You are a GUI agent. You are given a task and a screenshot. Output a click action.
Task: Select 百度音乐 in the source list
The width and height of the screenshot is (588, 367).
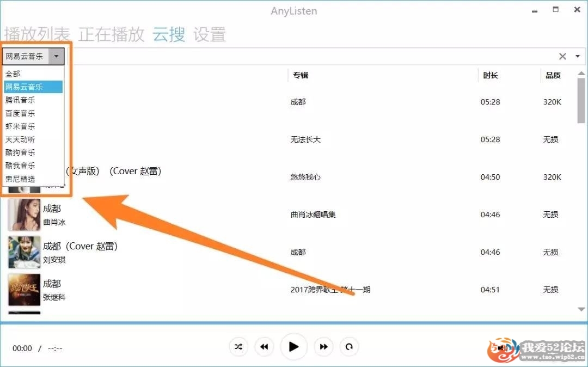pyautogui.click(x=33, y=113)
